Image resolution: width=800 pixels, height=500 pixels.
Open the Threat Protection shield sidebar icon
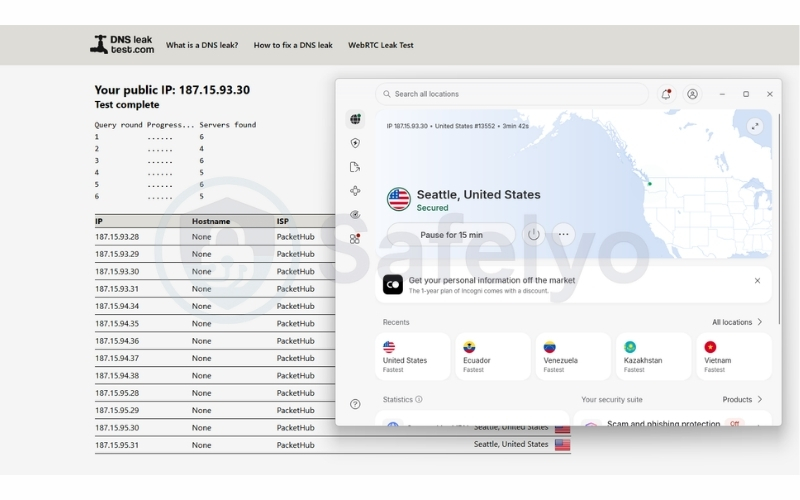click(356, 143)
